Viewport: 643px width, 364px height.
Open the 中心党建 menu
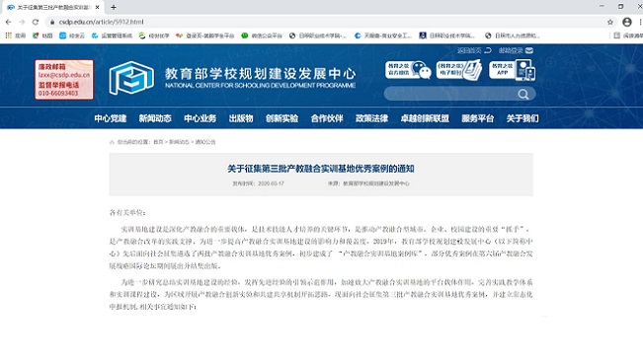(x=111, y=118)
